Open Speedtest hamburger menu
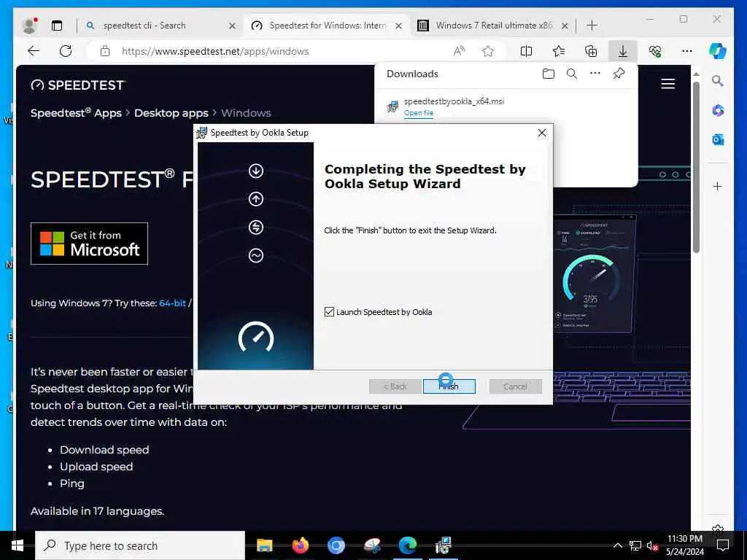Image resolution: width=747 pixels, height=560 pixels. [x=667, y=84]
